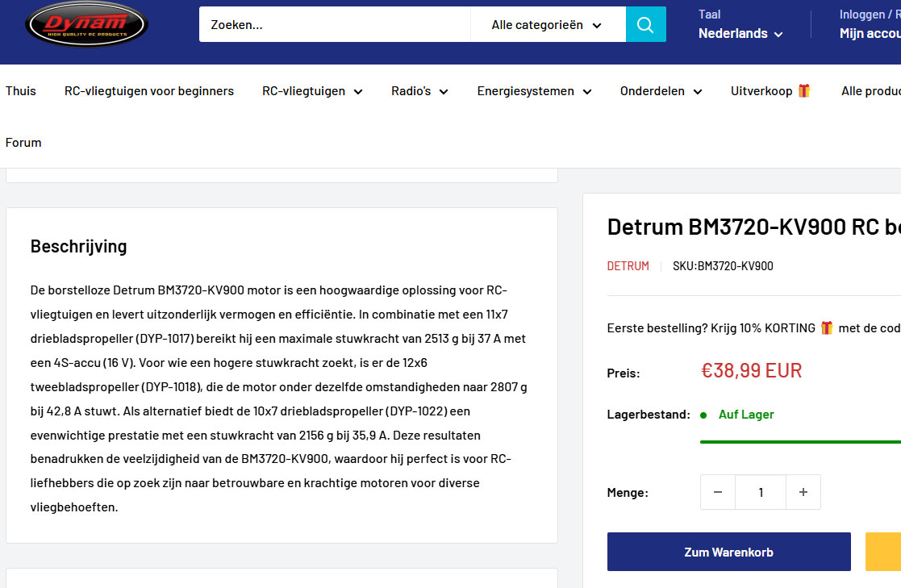Click in the Zoeken search field
Screen dimensions: 901x588
point(334,25)
